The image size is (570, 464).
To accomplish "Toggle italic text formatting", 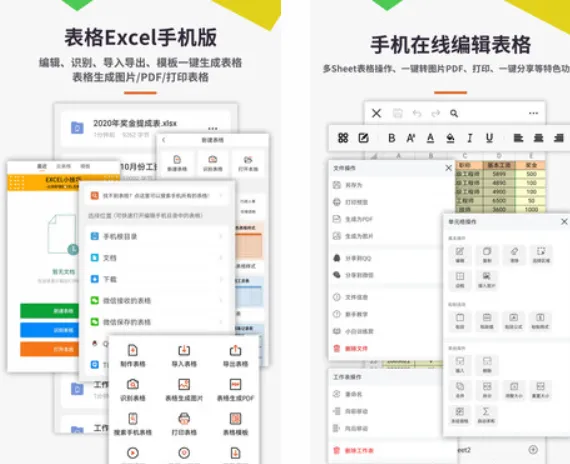I will point(469,138).
